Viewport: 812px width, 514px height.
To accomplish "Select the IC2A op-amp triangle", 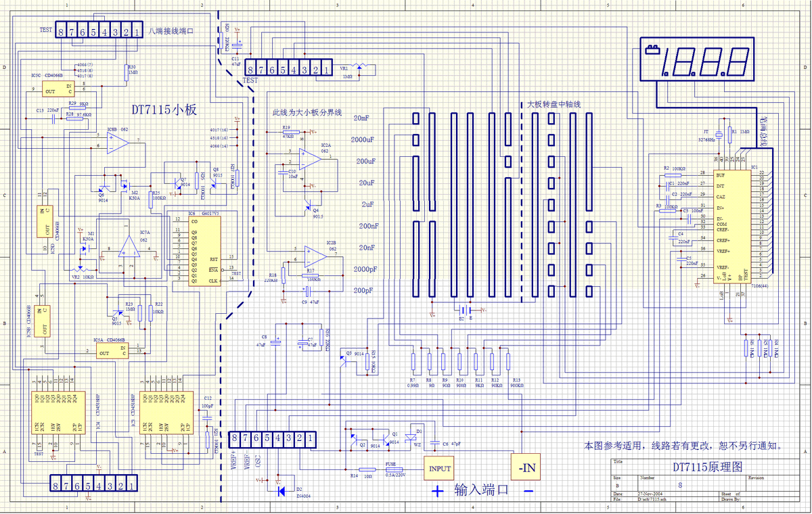I will coord(311,158).
